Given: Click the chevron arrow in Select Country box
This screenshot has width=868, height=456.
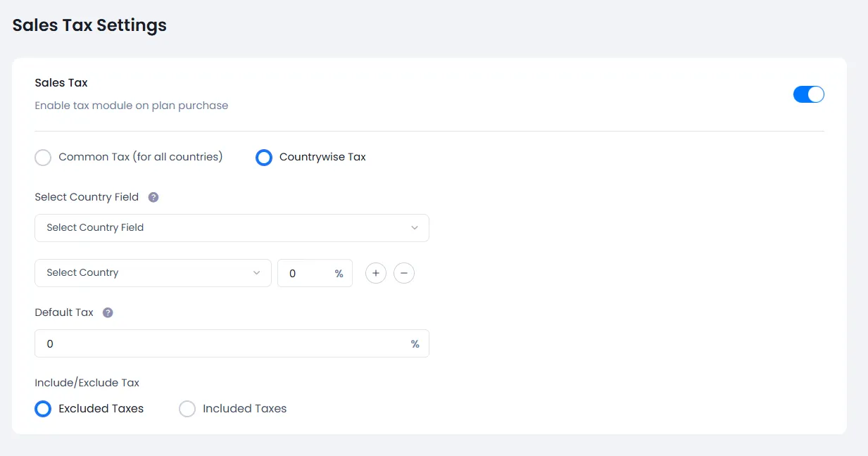Looking at the screenshot, I should point(257,273).
